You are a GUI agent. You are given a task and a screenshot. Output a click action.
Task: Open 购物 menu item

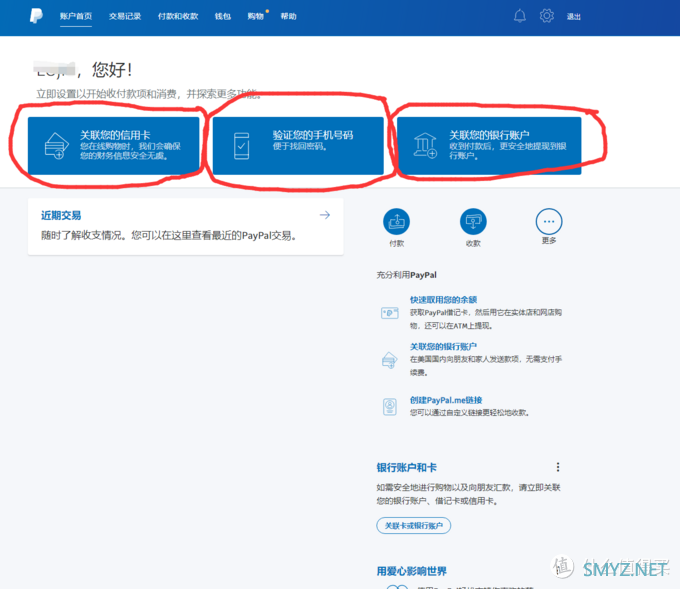tap(255, 16)
